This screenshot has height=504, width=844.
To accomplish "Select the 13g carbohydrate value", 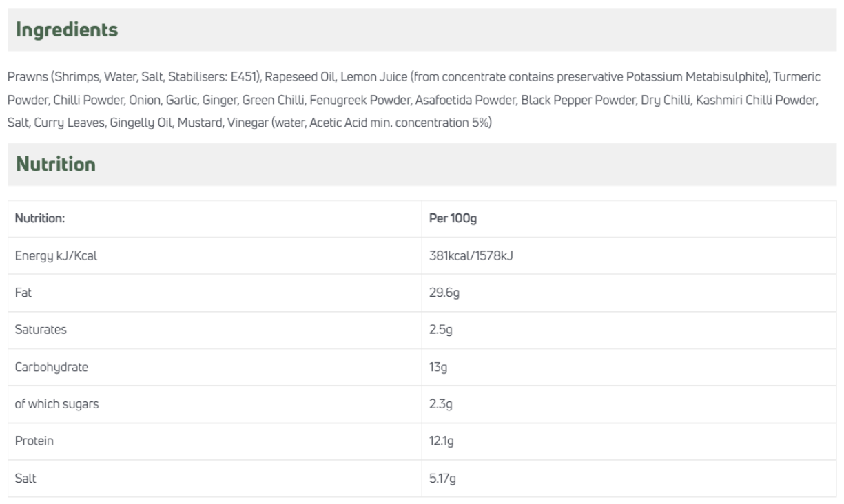I will click(438, 367).
